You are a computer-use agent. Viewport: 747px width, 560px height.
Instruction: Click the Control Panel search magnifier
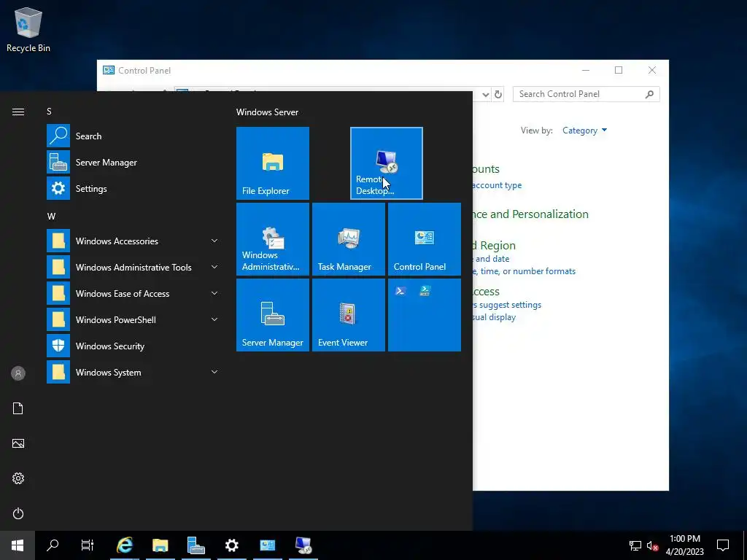(x=649, y=94)
